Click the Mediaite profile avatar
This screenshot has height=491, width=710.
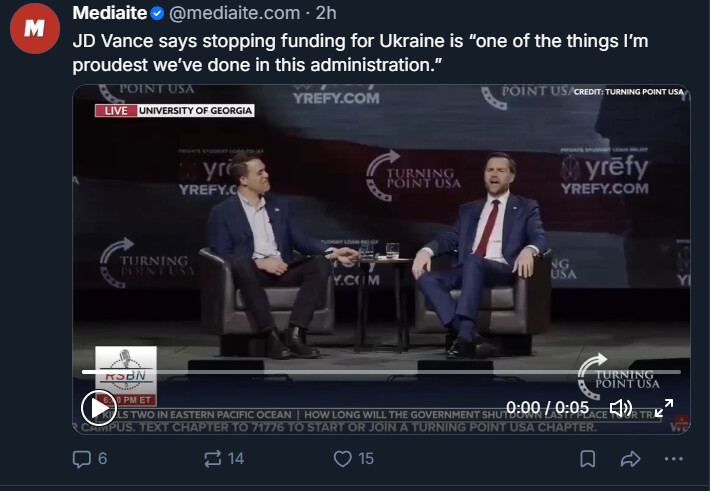point(35,28)
